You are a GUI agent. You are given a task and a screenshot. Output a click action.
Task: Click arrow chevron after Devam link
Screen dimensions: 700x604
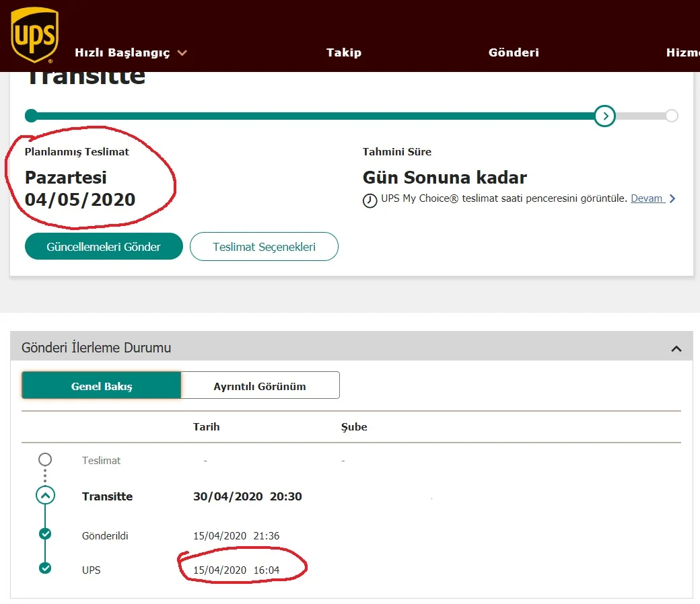tap(672, 198)
